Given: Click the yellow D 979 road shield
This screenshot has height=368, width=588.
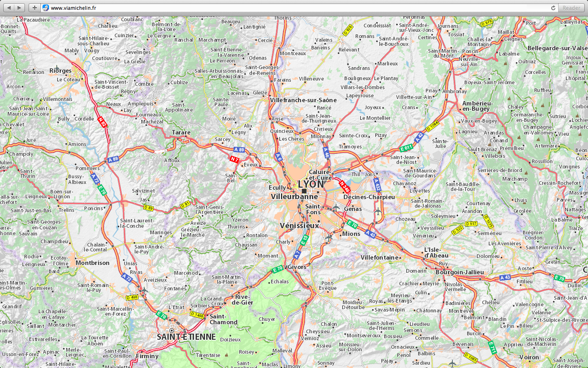Looking at the screenshot, I should [x=486, y=23].
